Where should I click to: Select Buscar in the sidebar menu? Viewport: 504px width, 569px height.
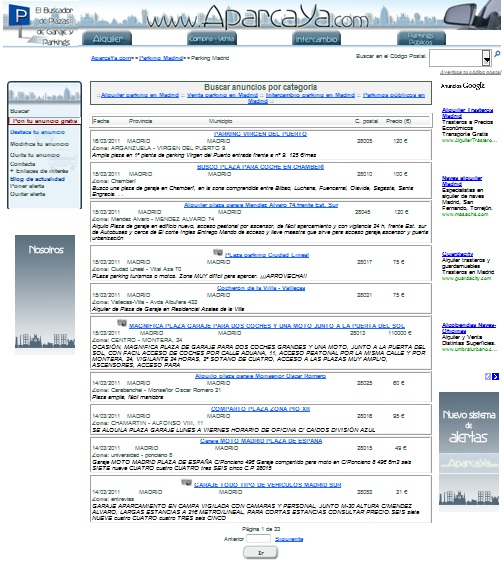(x=20, y=111)
